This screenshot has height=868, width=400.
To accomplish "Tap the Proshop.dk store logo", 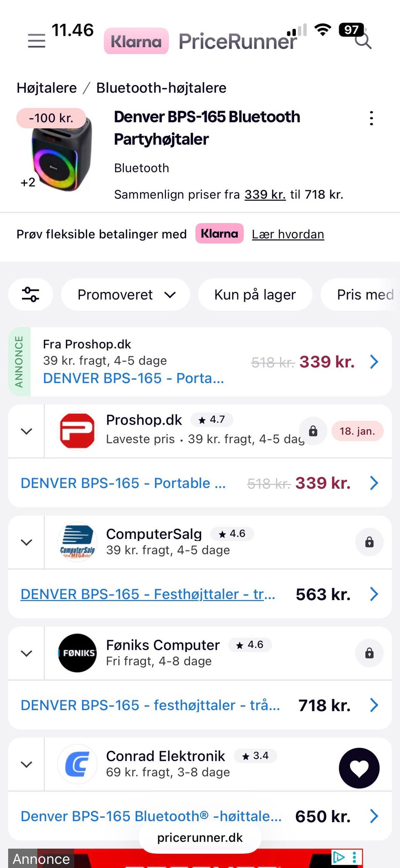I will [x=77, y=431].
